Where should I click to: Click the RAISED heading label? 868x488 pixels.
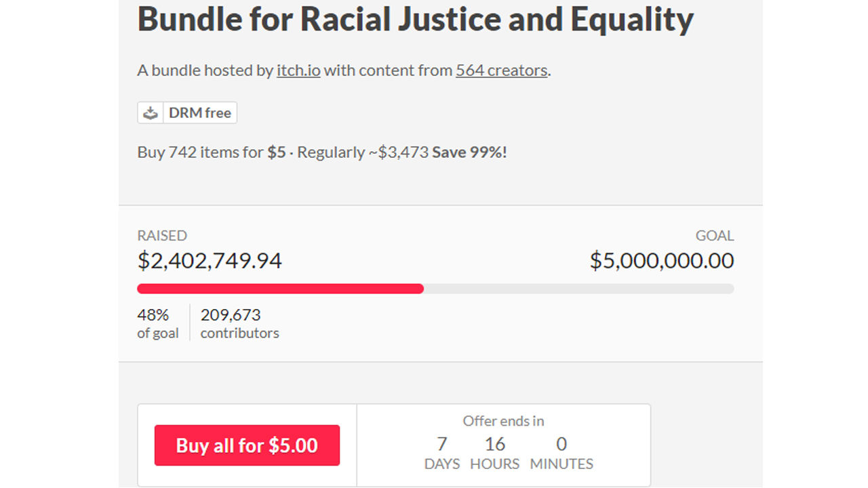162,236
